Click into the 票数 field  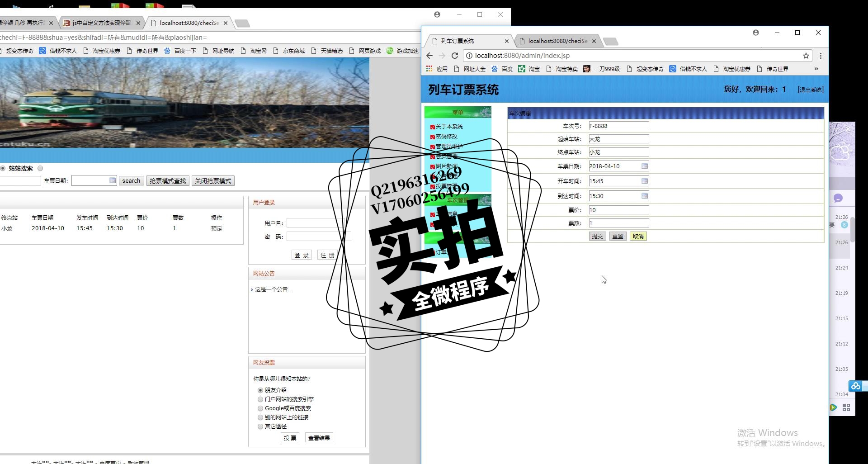[618, 223]
